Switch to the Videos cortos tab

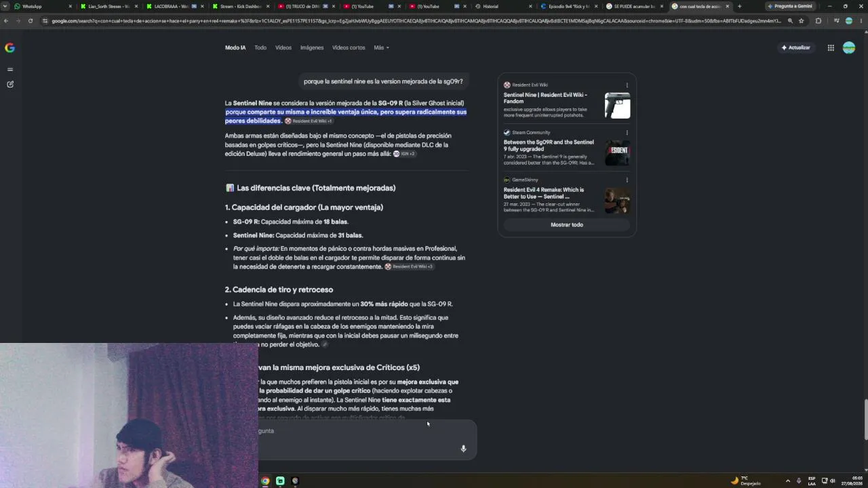point(349,47)
